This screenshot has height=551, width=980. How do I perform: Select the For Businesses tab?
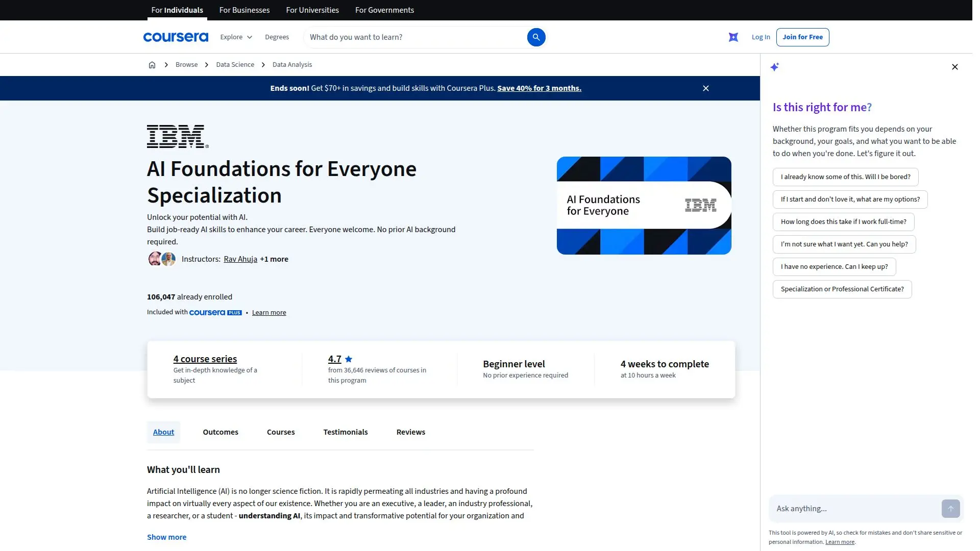click(244, 10)
